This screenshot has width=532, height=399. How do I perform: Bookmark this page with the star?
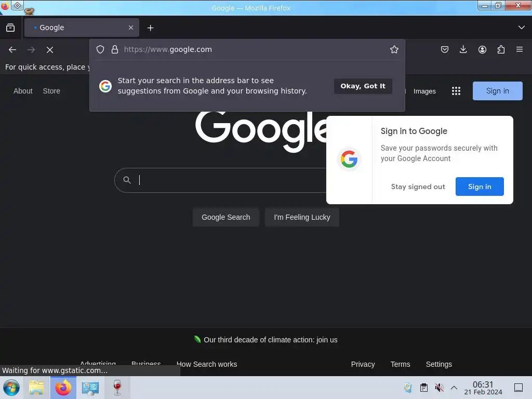394,49
